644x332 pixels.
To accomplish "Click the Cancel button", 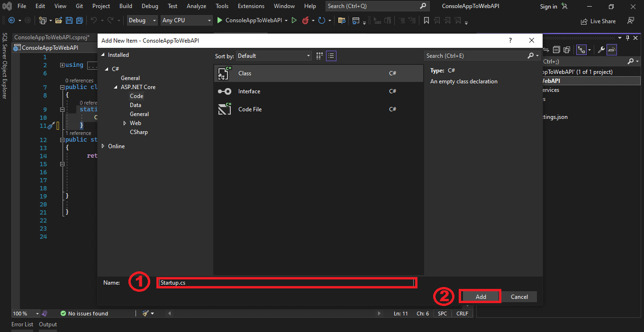I will [519, 296].
